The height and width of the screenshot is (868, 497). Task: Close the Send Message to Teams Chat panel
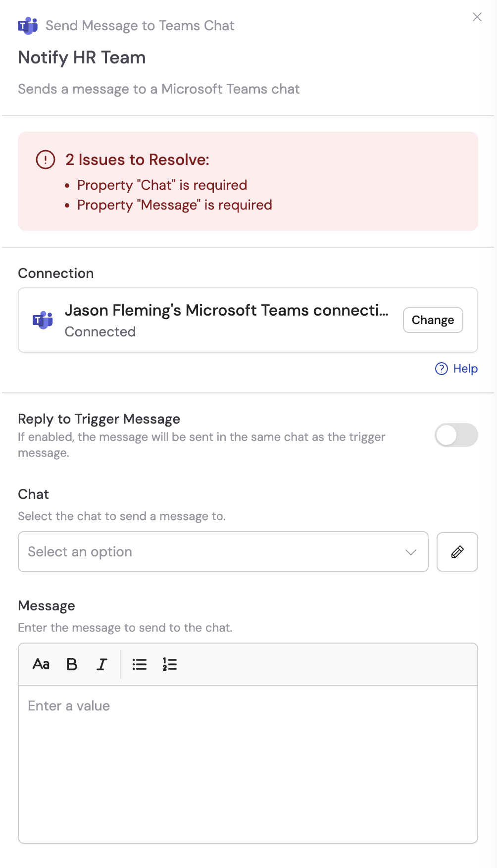tap(477, 17)
